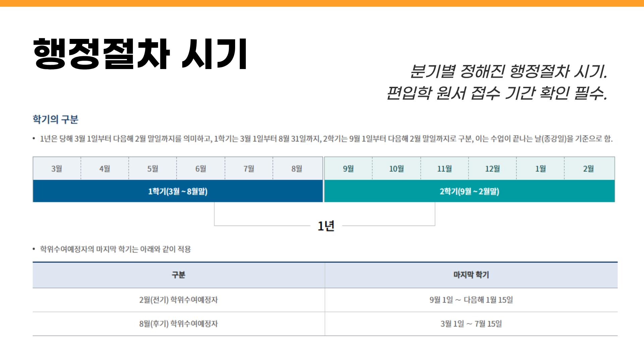The height and width of the screenshot is (362, 644).
Task: Click the 10월 month cell
Action: (x=396, y=168)
